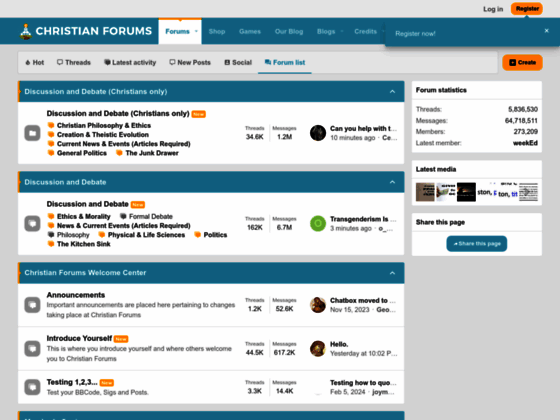The height and width of the screenshot is (420, 560).
Task: Click the Formal Debate grey icon
Action: point(123,216)
